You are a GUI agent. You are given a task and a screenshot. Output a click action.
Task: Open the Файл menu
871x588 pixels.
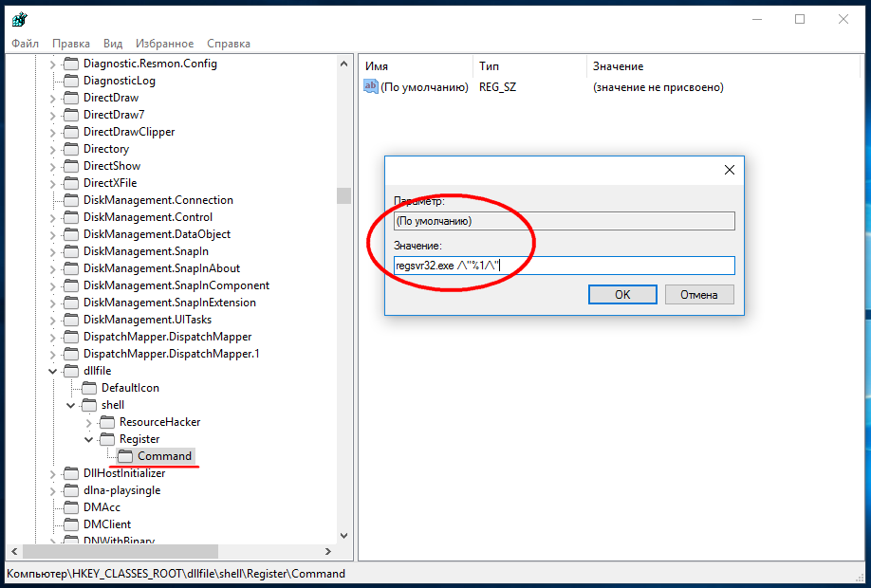pos(25,44)
